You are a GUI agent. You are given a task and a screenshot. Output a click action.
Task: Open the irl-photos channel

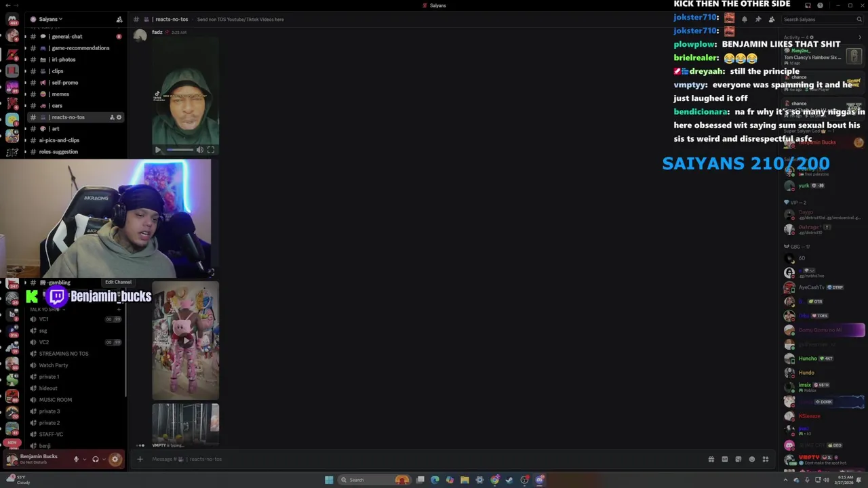coord(75,60)
